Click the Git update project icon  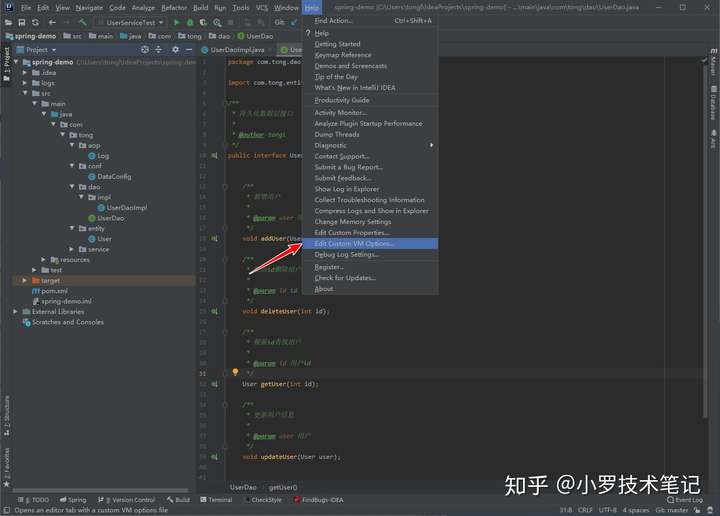coord(294,22)
